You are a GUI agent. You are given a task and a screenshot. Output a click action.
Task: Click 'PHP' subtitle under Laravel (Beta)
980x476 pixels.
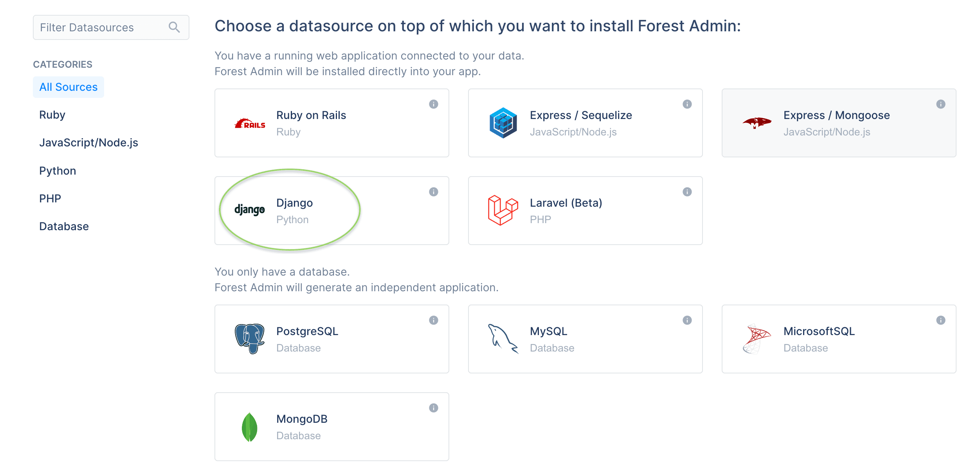click(x=540, y=220)
